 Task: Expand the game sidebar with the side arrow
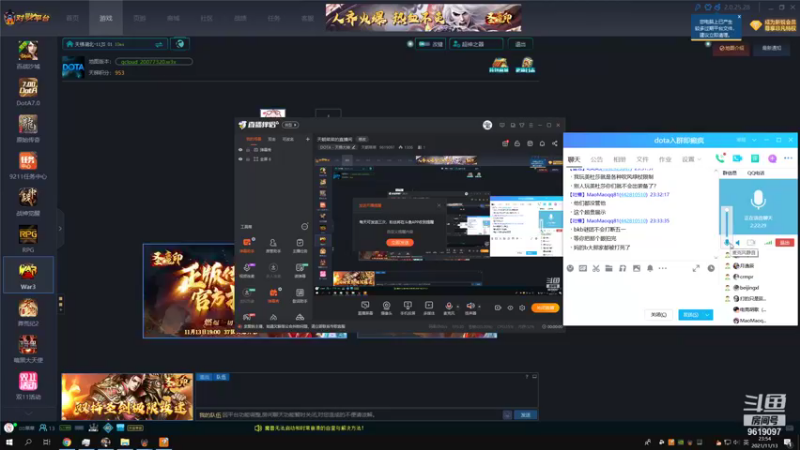60,229
